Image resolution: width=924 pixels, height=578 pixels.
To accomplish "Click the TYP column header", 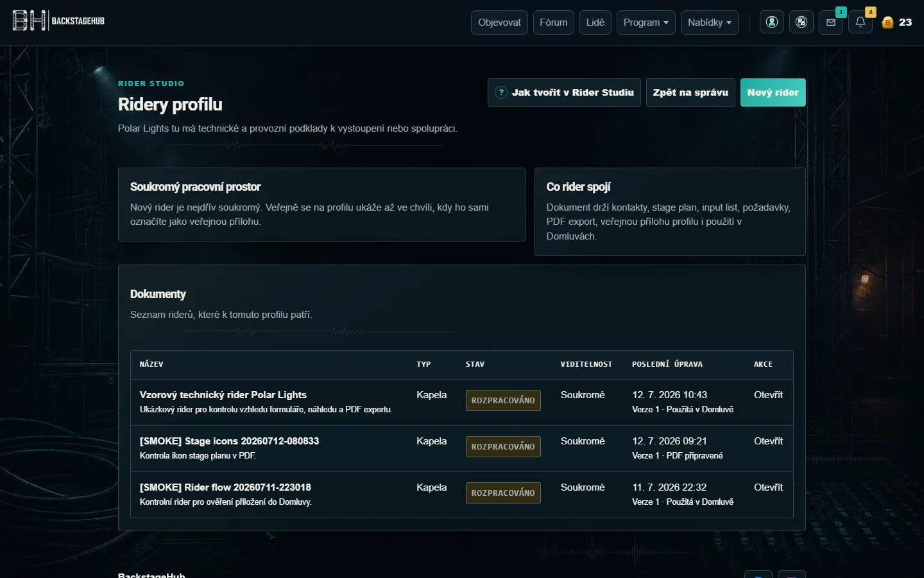I will [x=424, y=364].
